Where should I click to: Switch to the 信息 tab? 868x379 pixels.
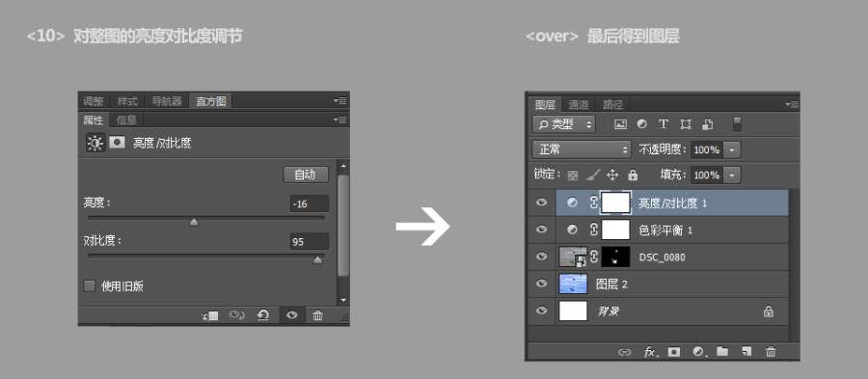(x=126, y=120)
